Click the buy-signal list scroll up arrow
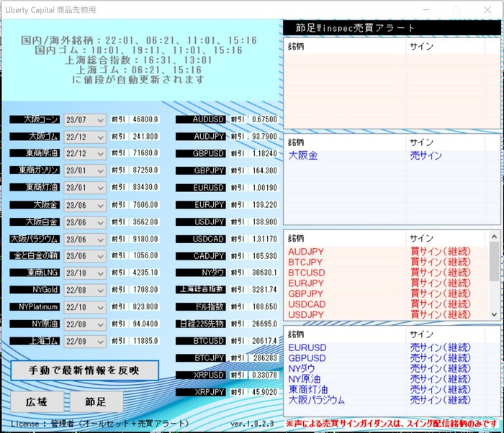The image size is (504, 433). click(494, 237)
